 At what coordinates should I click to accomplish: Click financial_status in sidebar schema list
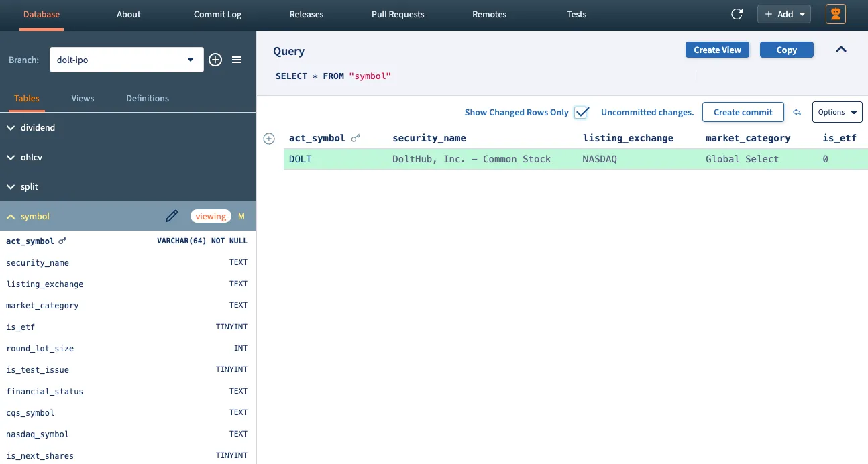click(x=45, y=391)
